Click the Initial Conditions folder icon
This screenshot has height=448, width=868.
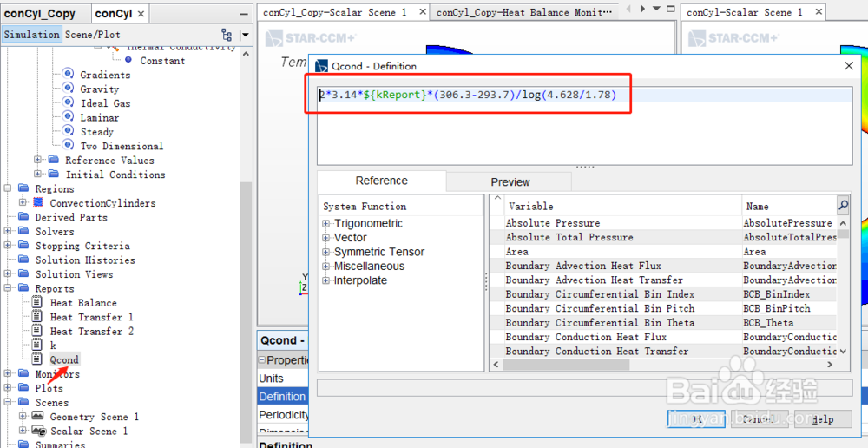pos(53,174)
